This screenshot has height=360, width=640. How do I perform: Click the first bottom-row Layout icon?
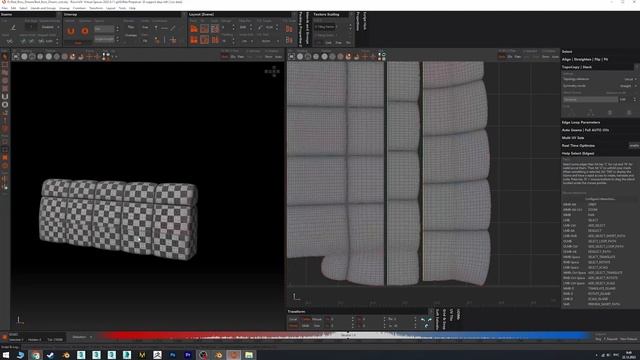194,40
